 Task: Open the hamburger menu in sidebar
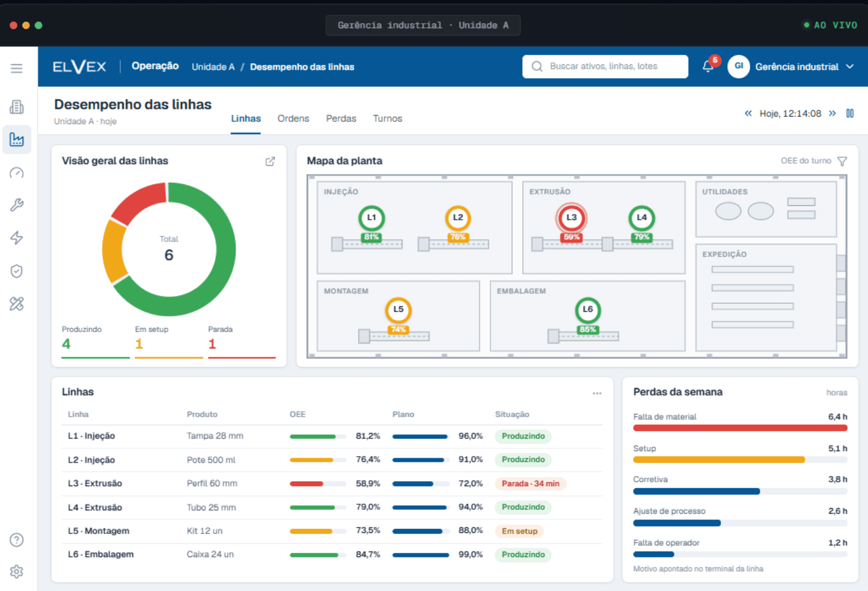tap(16, 68)
